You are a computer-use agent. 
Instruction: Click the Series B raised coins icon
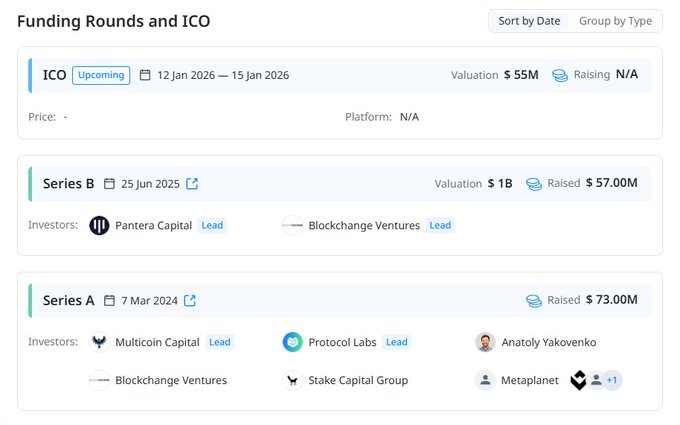[534, 184]
